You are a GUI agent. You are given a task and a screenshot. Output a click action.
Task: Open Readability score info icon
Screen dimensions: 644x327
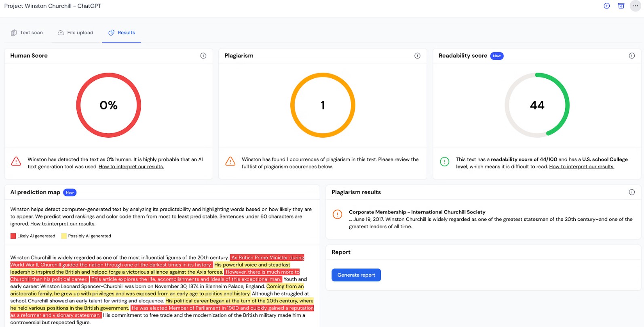tap(631, 56)
